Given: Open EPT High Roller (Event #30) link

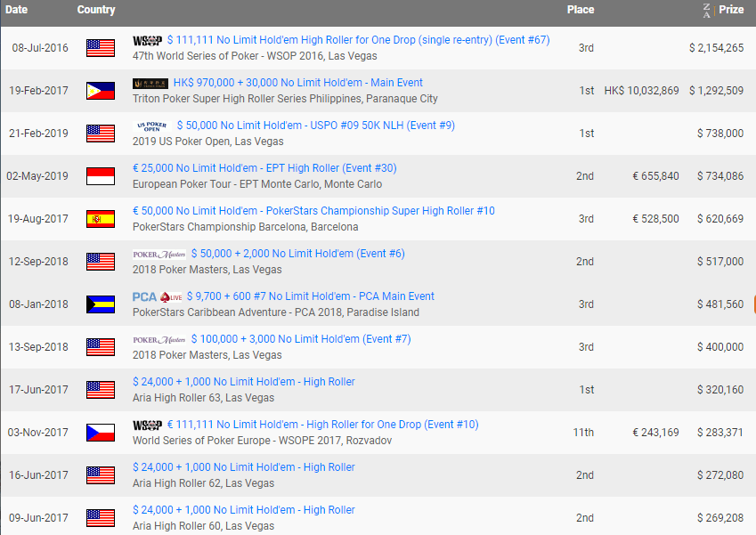Looking at the screenshot, I should point(264,168).
